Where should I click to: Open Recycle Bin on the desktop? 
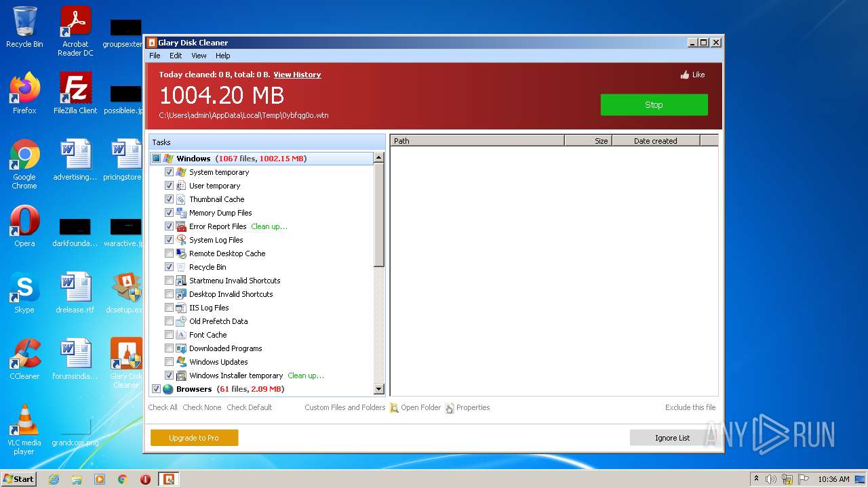(x=24, y=27)
